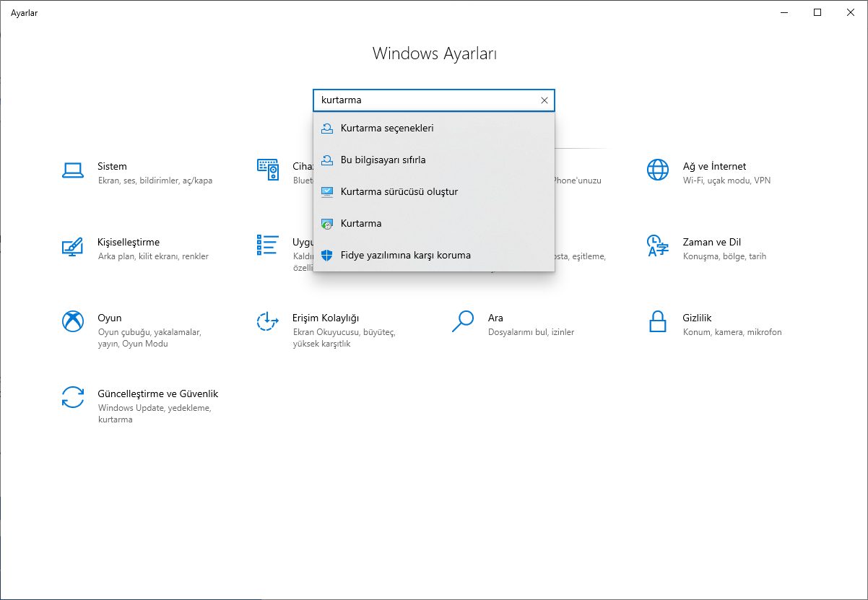Click the Güncelleştirme ve Güvenlik sync icon
The image size is (868, 600).
(x=73, y=397)
